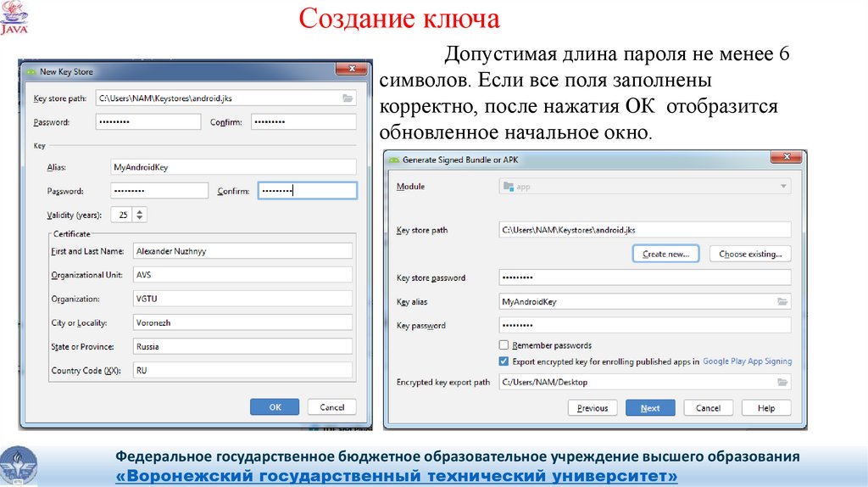Uncheck Export encrypted key checkbox
The height and width of the screenshot is (487, 868).
pos(504,361)
